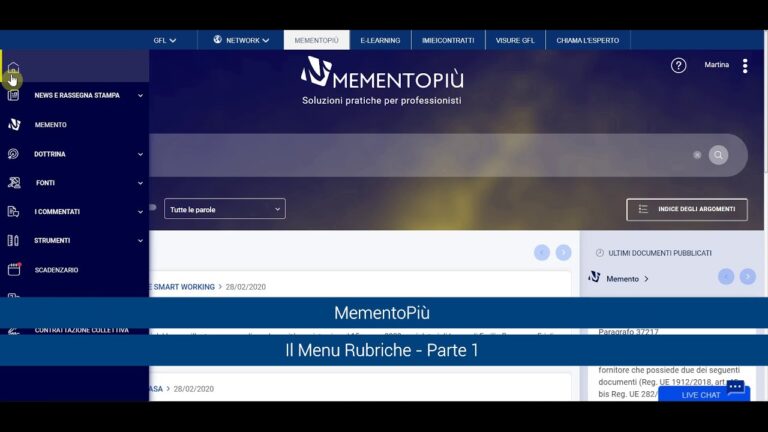This screenshot has height=432, width=768.
Task: Click the Live Chat button
Action: point(704,394)
